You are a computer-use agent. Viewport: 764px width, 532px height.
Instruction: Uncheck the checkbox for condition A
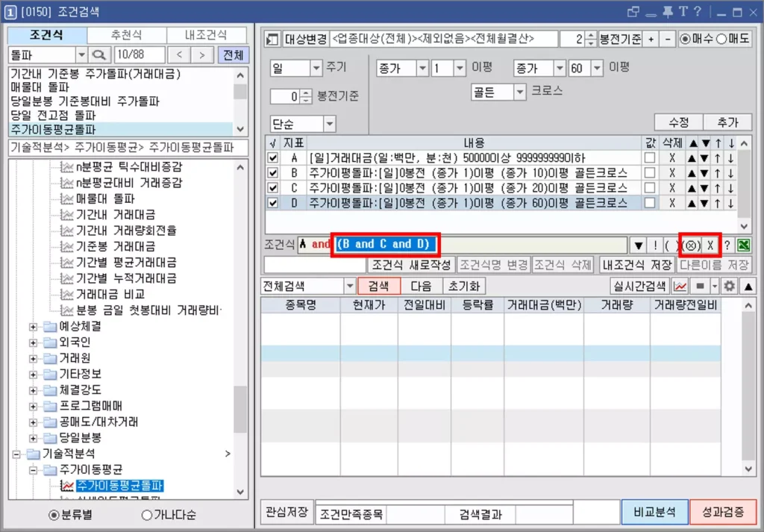[273, 158]
